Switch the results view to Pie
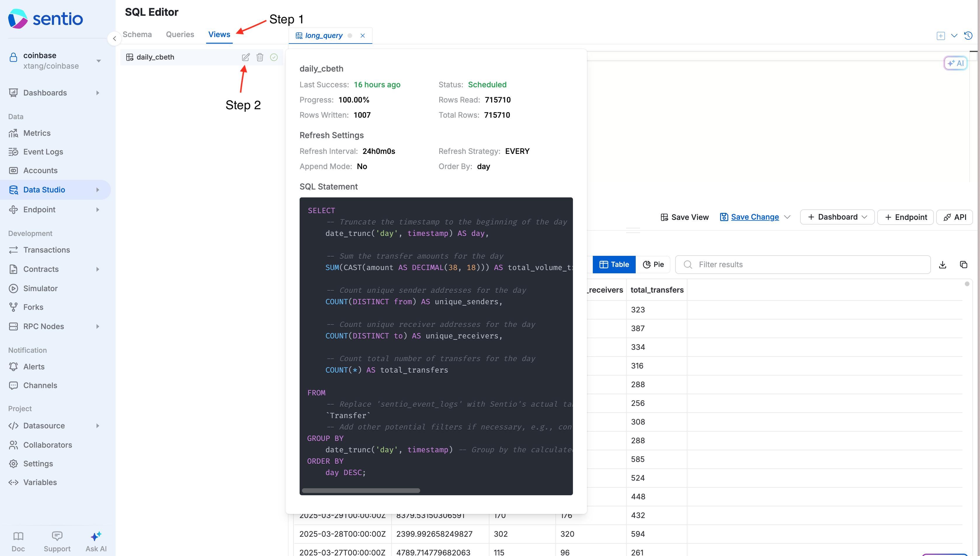The height and width of the screenshot is (556, 980). pos(653,265)
